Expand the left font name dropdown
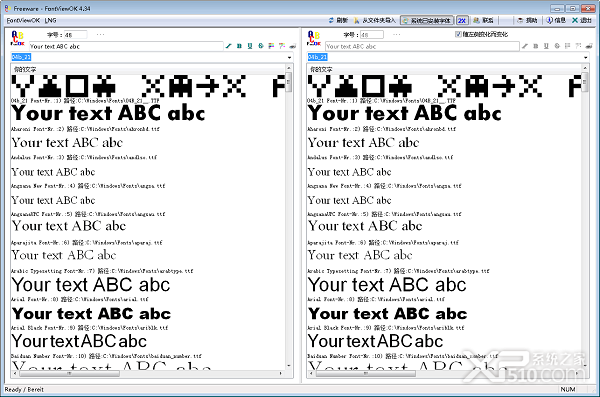Viewport: 600px width, 397px height. point(289,57)
